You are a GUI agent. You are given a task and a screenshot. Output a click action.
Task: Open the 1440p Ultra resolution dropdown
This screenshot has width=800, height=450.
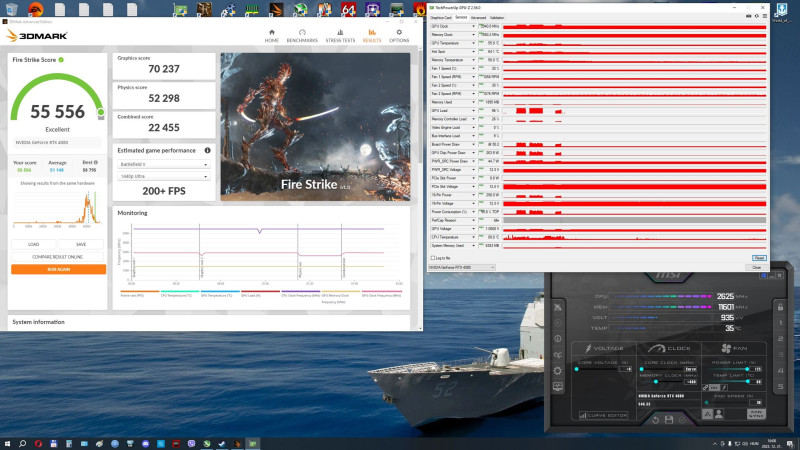pyautogui.click(x=163, y=176)
